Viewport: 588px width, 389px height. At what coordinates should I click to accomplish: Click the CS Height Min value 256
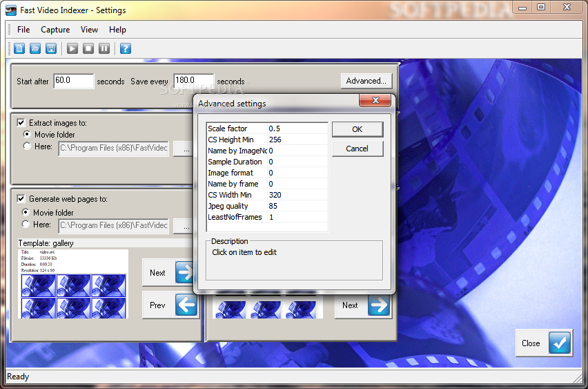pos(275,140)
